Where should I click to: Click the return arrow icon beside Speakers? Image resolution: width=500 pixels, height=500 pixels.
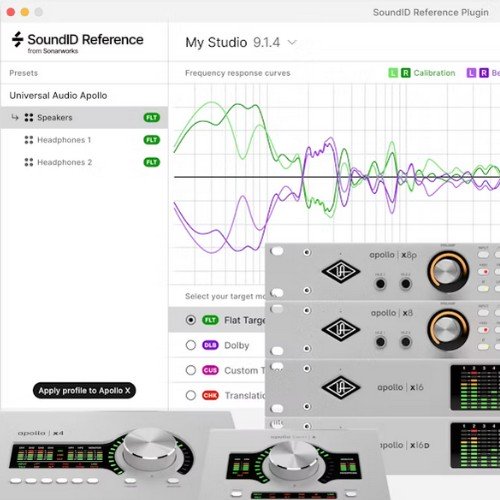[15, 117]
